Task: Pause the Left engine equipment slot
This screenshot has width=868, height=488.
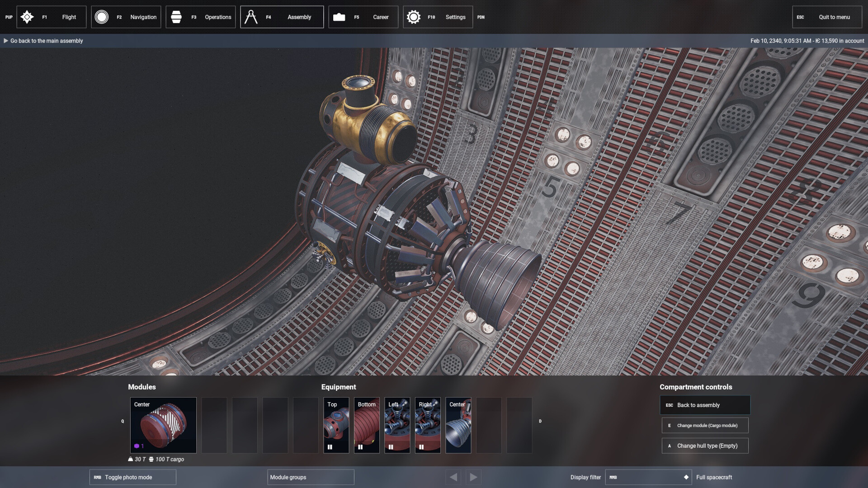Action: pos(391,447)
